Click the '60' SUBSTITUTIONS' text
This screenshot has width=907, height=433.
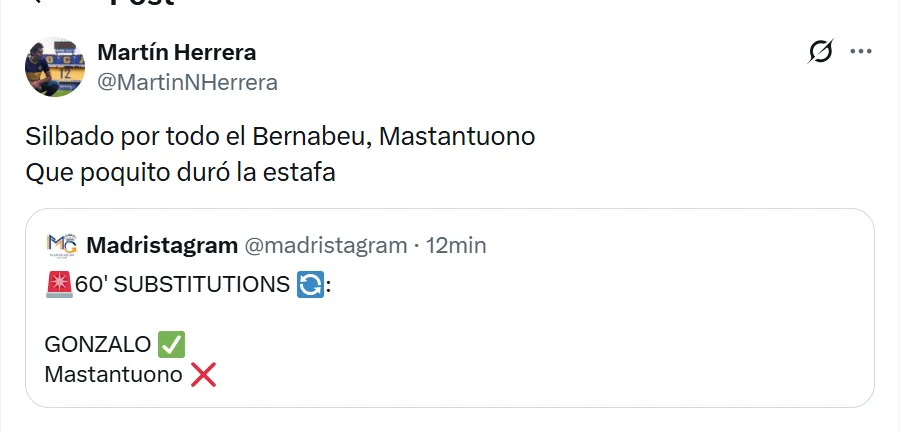(182, 285)
